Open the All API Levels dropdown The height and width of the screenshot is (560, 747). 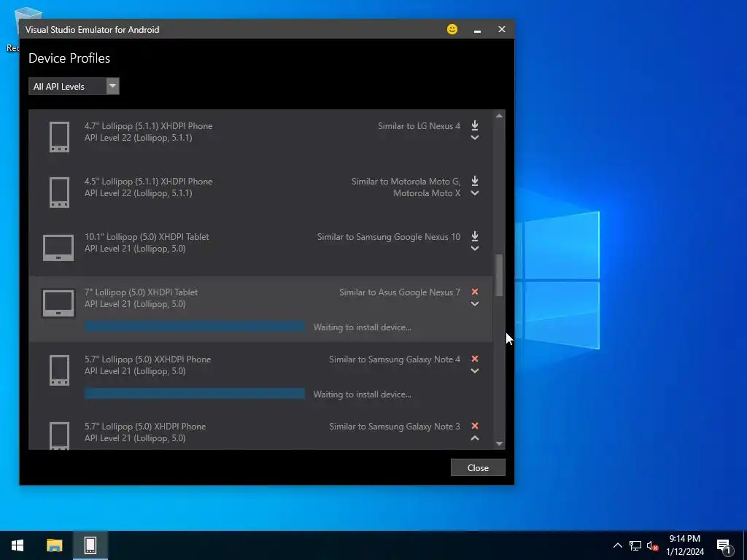click(x=74, y=86)
